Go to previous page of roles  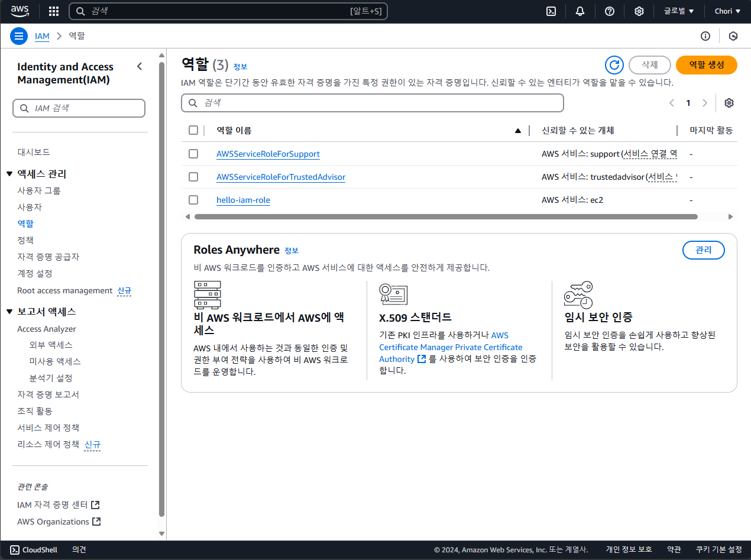[x=672, y=103]
